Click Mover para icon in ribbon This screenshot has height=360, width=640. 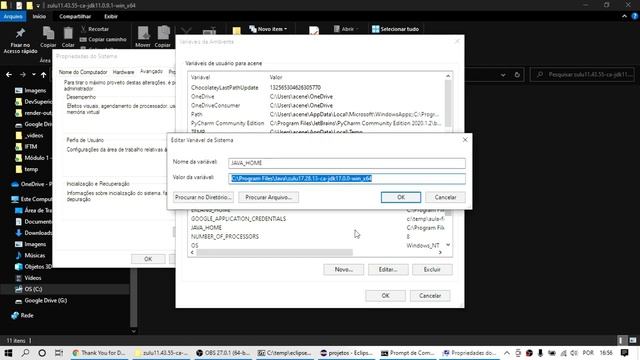(x=143, y=33)
